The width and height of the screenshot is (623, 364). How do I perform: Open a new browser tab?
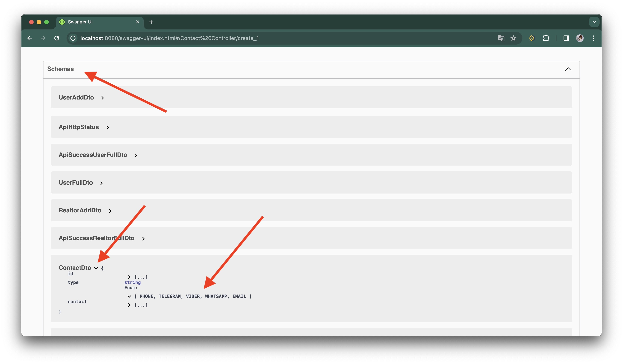click(x=151, y=22)
